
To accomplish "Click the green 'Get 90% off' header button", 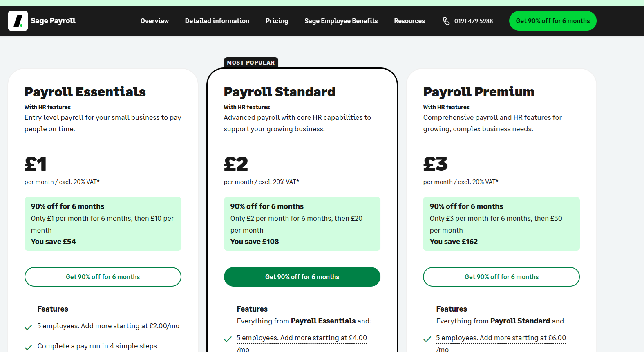I will 552,21.
